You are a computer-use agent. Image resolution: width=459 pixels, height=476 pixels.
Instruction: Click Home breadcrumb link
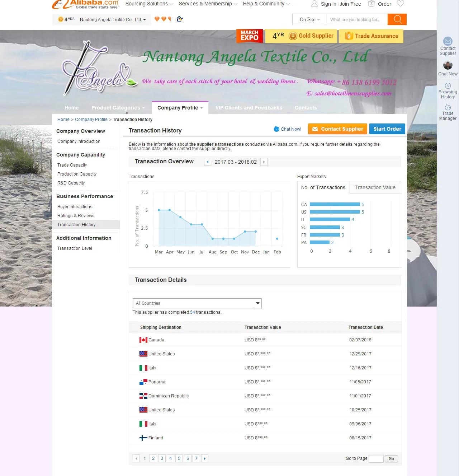point(63,120)
